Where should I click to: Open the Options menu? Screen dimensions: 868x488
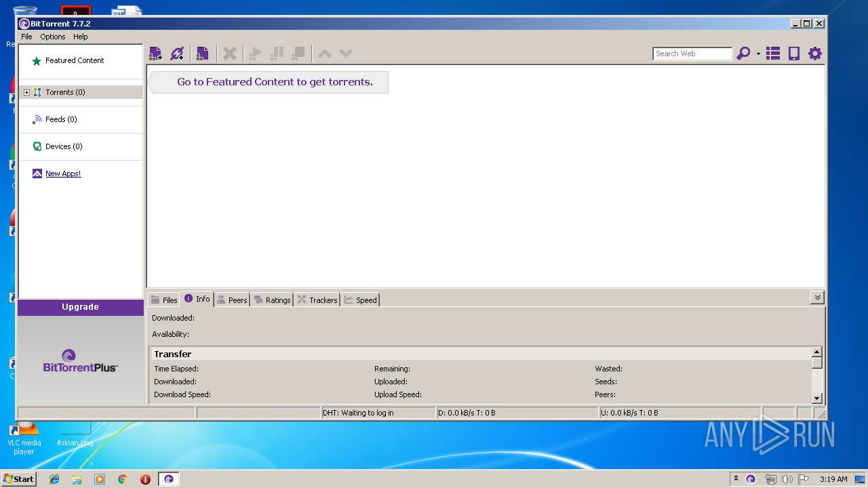53,37
